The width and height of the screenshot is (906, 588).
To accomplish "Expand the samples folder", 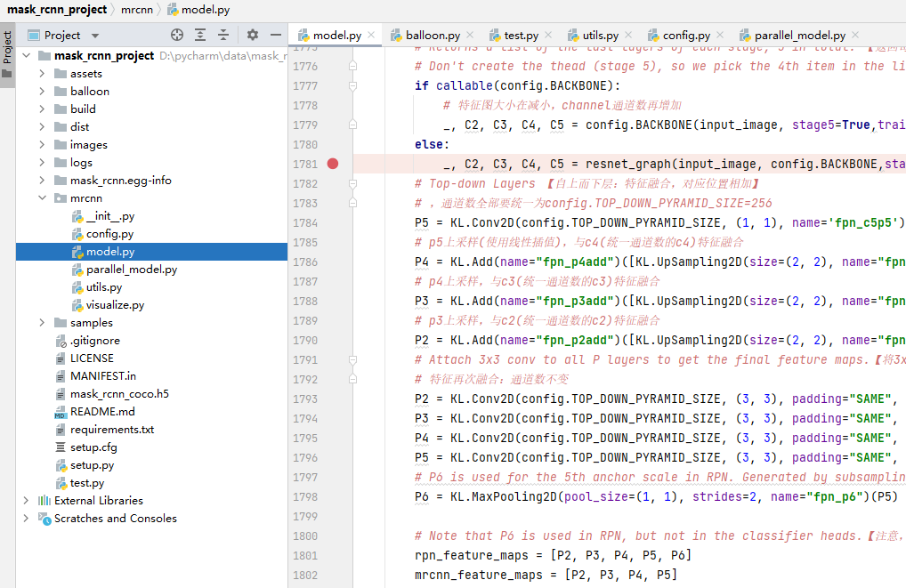I will point(42,322).
